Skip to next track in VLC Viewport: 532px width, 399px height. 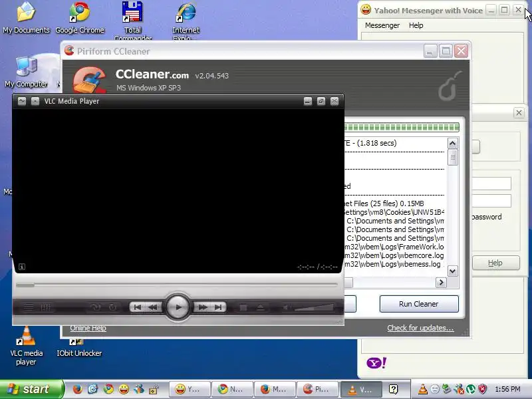click(x=218, y=307)
